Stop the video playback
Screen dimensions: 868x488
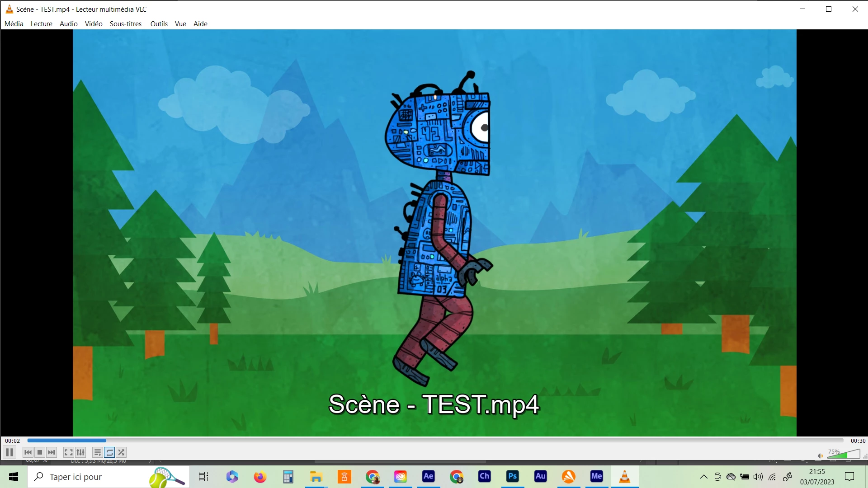pyautogui.click(x=40, y=452)
